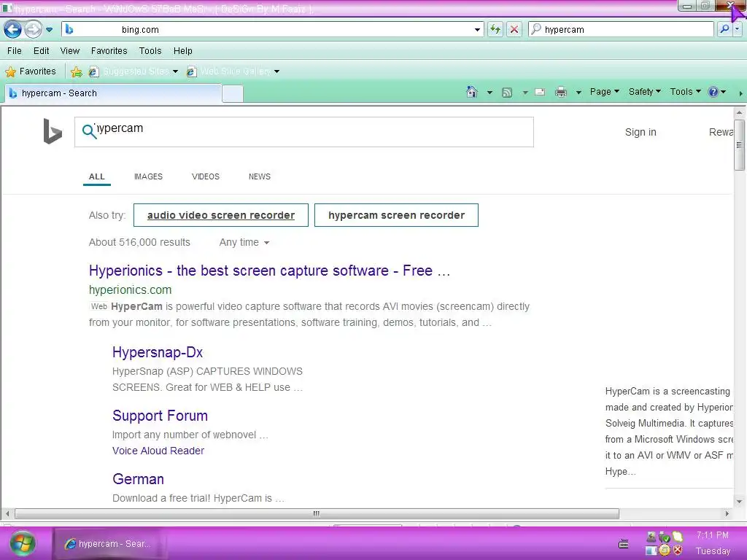Open the Hyperionics best screen capture software result

coord(269,271)
